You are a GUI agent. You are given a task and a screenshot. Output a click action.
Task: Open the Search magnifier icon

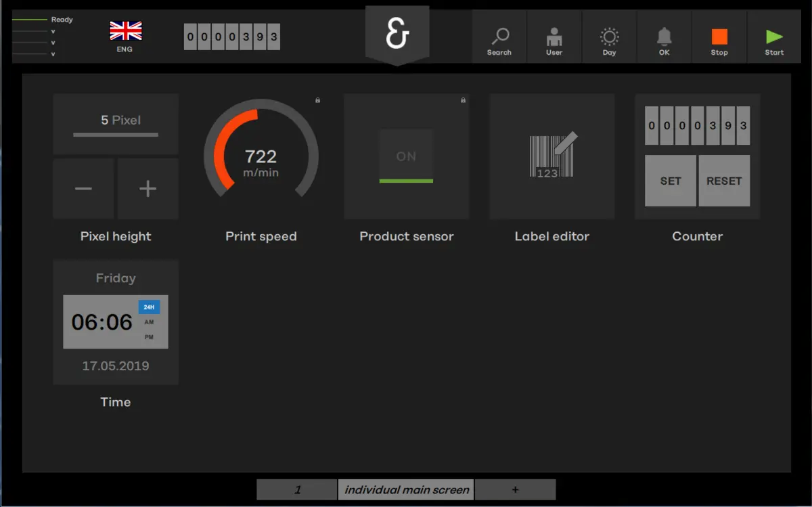[499, 37]
